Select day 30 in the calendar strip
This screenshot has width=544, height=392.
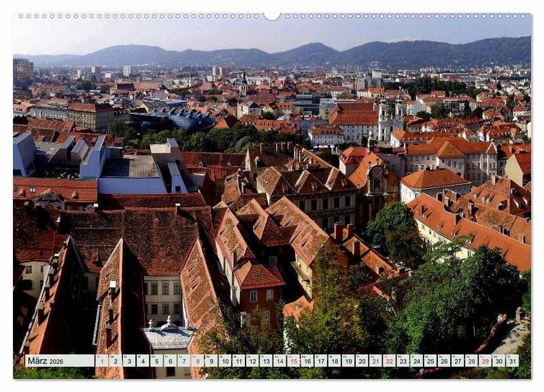click(499, 361)
